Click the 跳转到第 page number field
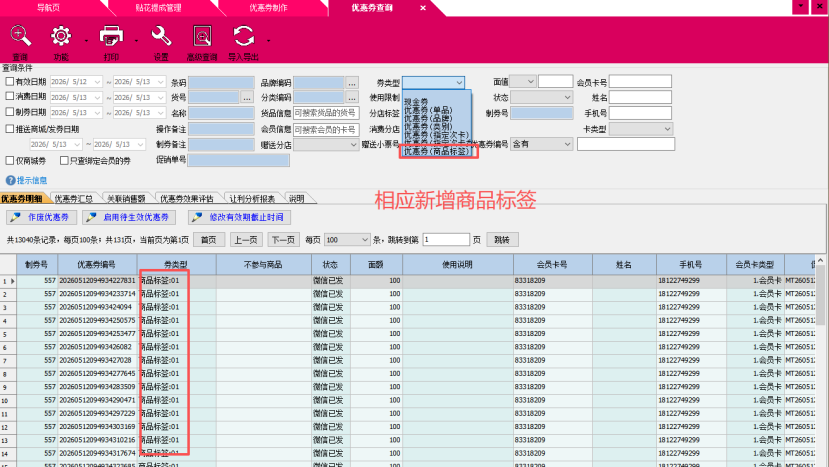 [446, 240]
